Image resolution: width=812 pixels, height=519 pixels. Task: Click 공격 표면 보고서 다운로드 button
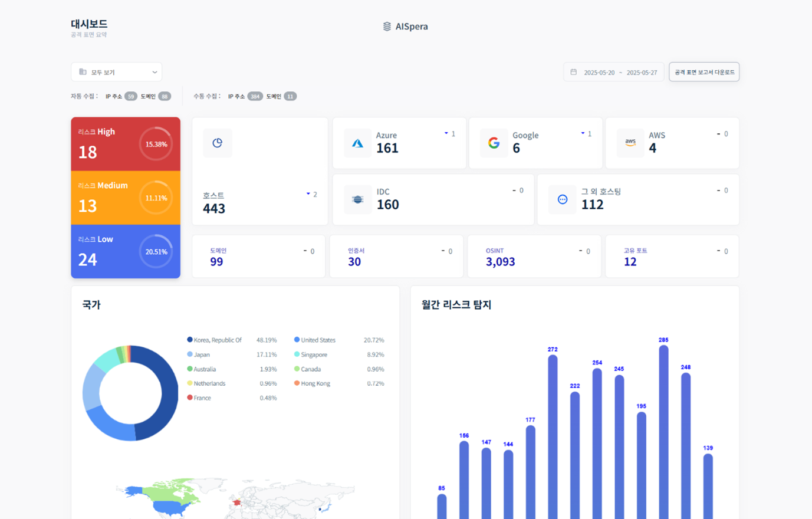coord(704,72)
